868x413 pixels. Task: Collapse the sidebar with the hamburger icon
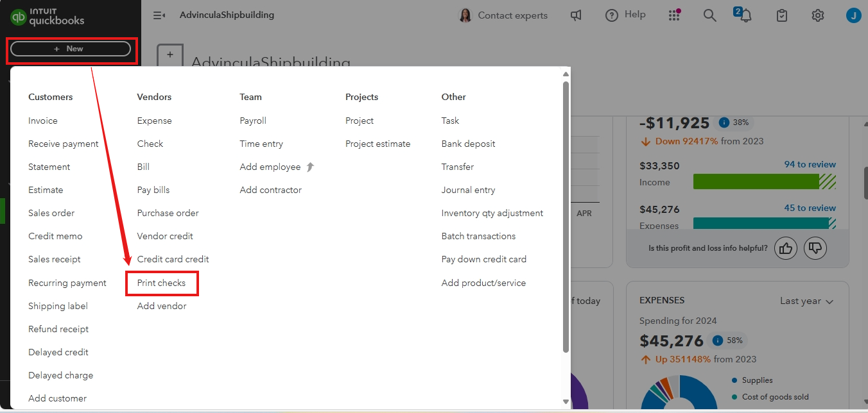point(159,15)
